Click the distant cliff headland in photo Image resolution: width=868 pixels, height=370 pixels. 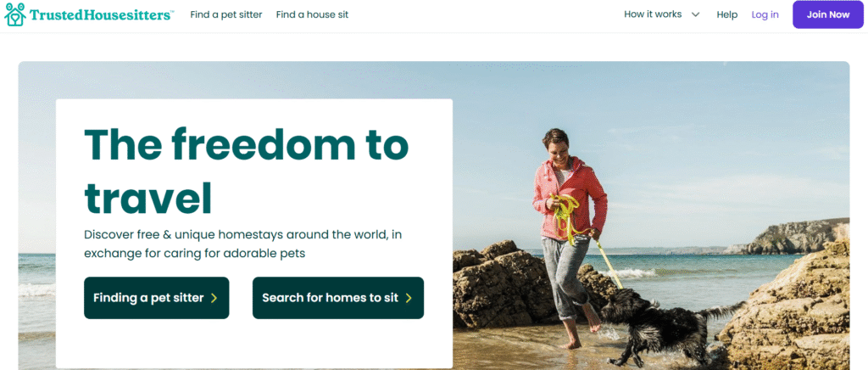[797, 237]
